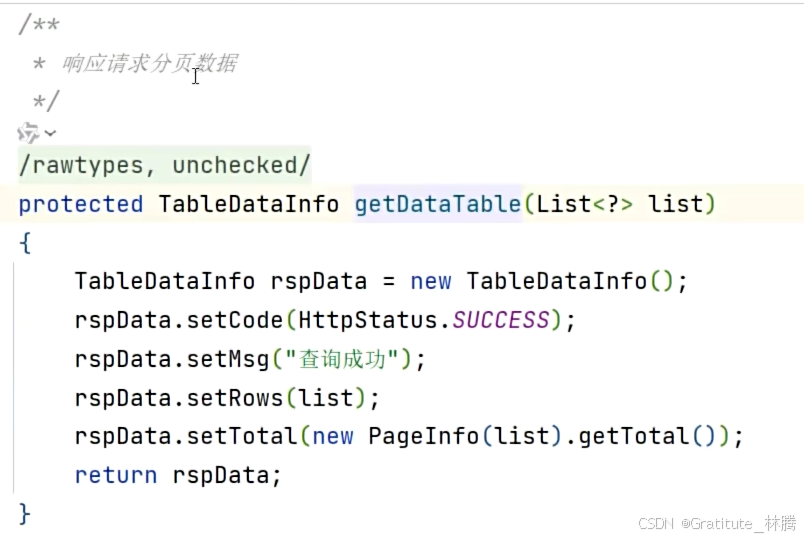Click the method name getDataTable
This screenshot has width=804, height=539.
pos(438,204)
